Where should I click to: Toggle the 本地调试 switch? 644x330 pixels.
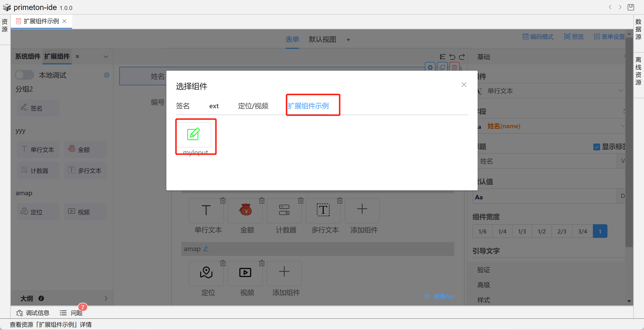coord(24,75)
